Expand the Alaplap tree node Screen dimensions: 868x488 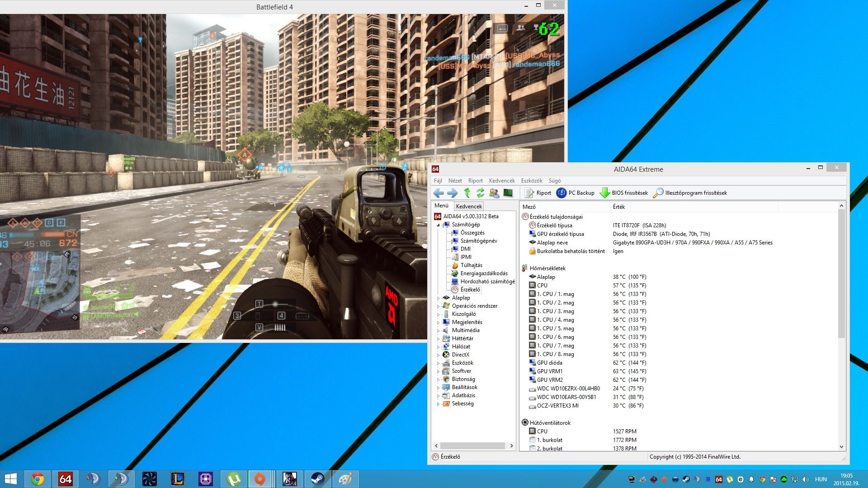(438, 298)
